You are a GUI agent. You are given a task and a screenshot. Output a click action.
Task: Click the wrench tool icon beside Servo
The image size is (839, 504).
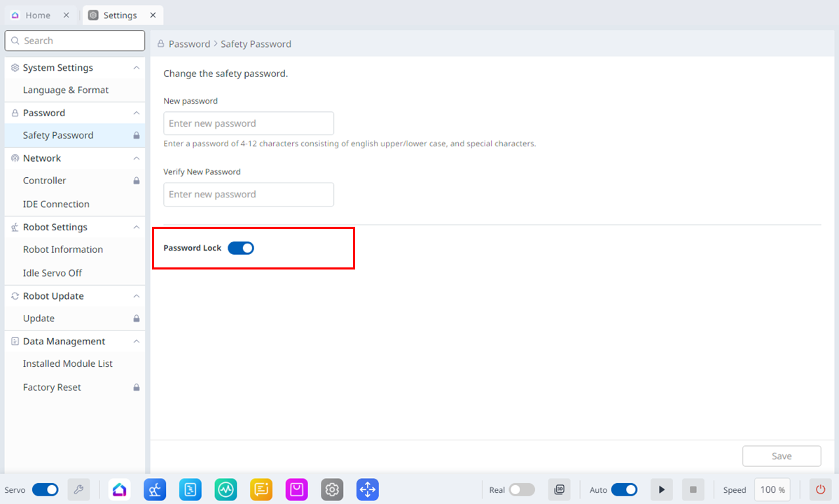78,490
